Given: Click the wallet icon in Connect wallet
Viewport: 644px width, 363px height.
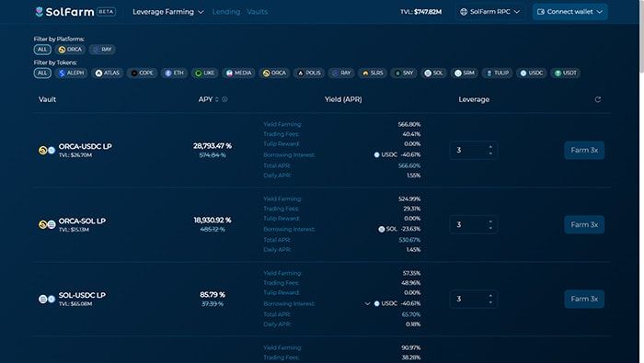Looking at the screenshot, I should (x=541, y=12).
